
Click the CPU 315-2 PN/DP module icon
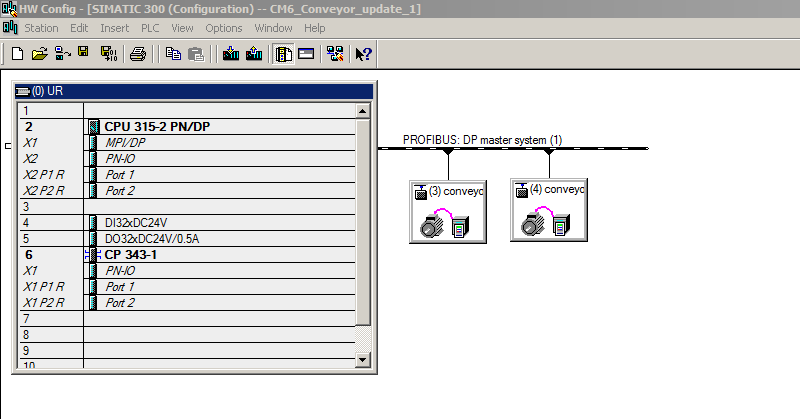click(93, 127)
